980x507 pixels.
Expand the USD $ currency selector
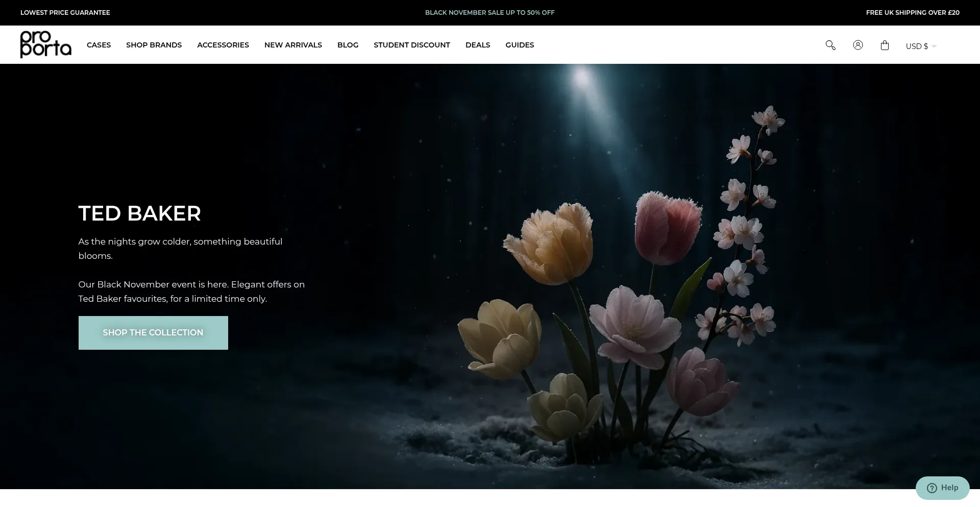(x=917, y=46)
